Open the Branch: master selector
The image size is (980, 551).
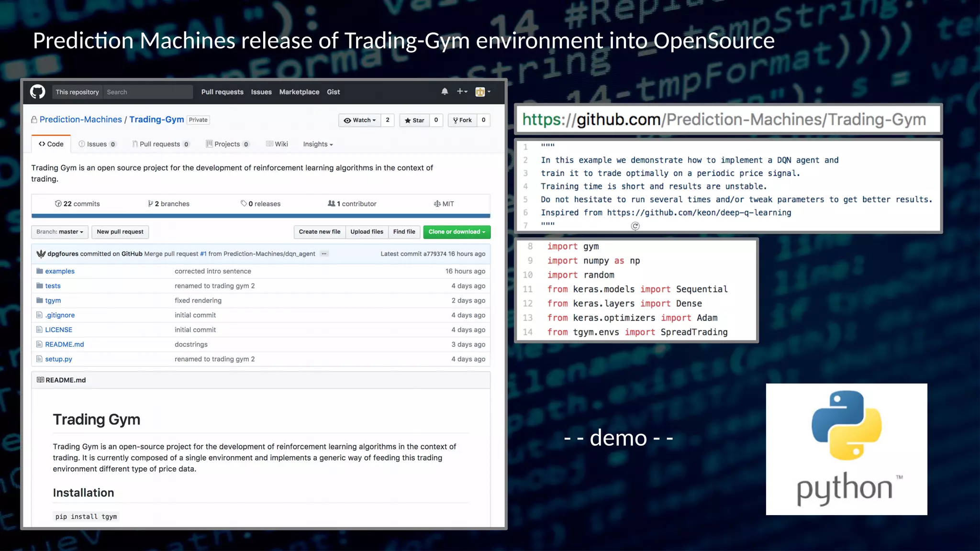(x=60, y=232)
